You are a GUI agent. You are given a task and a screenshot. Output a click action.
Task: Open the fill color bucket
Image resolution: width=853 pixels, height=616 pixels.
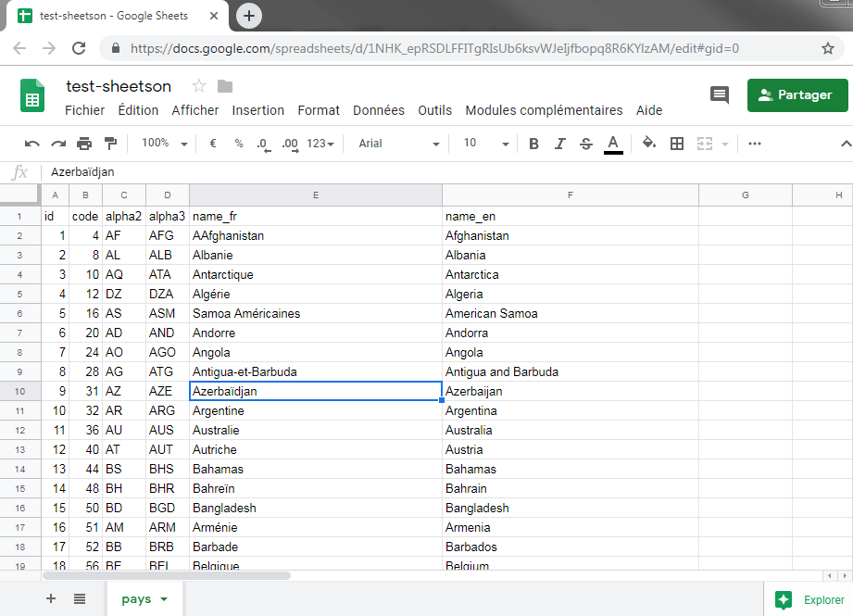pos(649,144)
